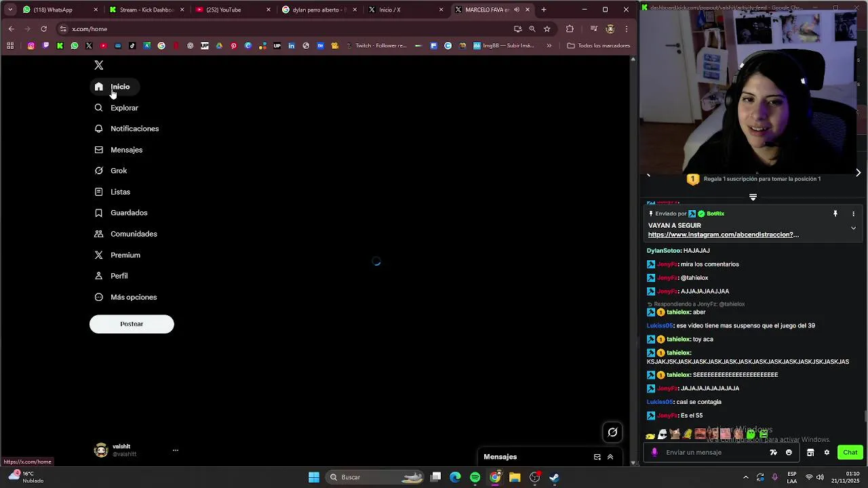Open X Premium page

coord(117,255)
